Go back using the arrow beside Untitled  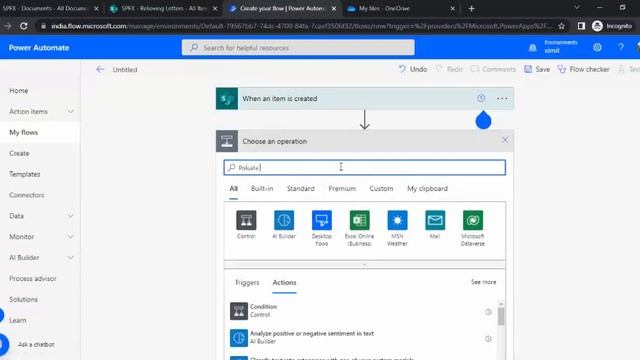[x=100, y=69]
